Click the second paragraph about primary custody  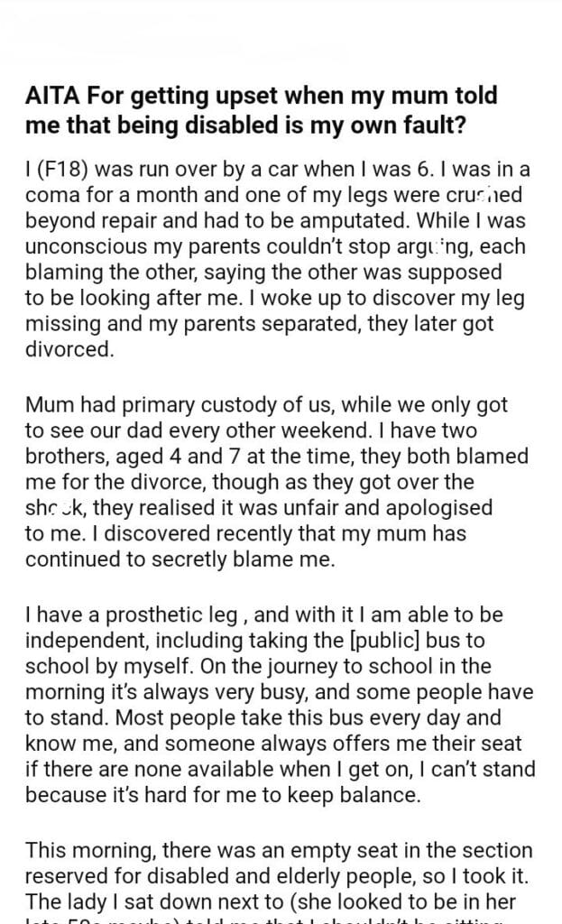280,485
